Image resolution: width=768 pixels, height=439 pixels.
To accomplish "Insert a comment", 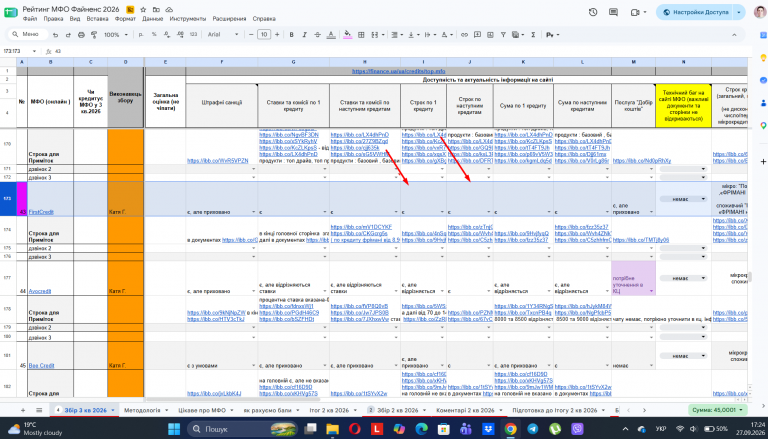I will click(477, 35).
